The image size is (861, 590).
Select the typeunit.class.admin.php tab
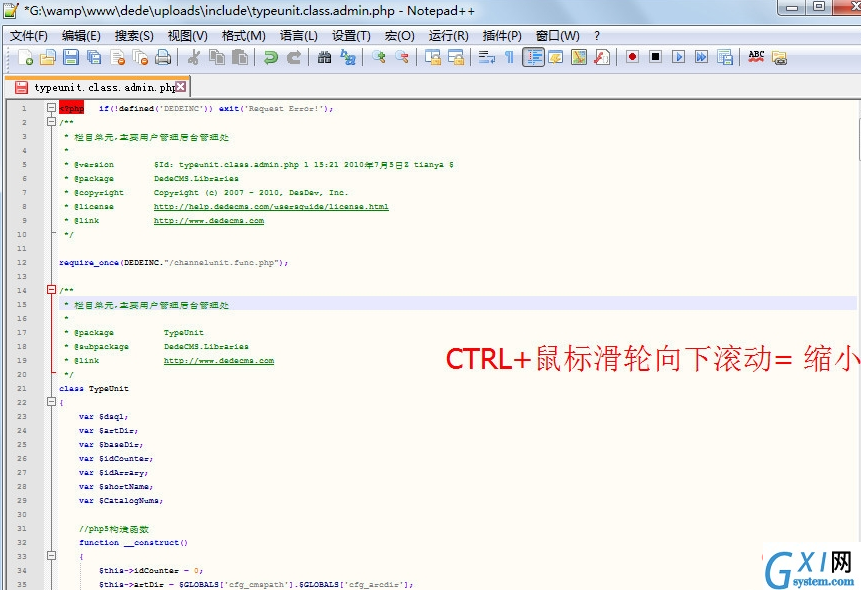pos(98,87)
